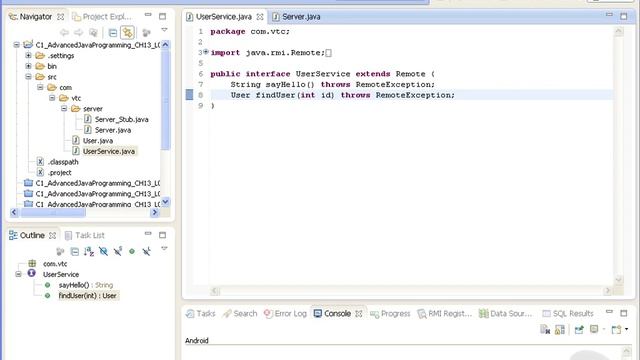Screen dimensions: 640x360
Task: Open Data Source Explorer tab
Action: (x=506, y=313)
